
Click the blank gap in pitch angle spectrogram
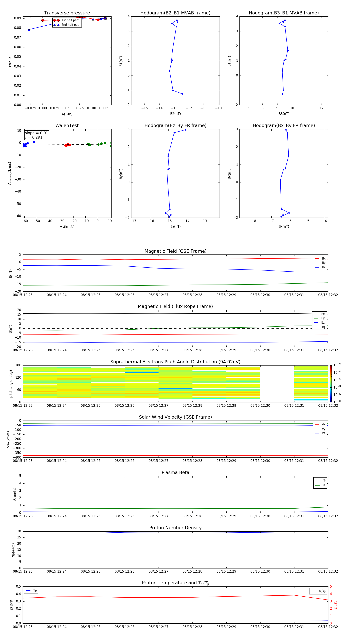coord(277,383)
